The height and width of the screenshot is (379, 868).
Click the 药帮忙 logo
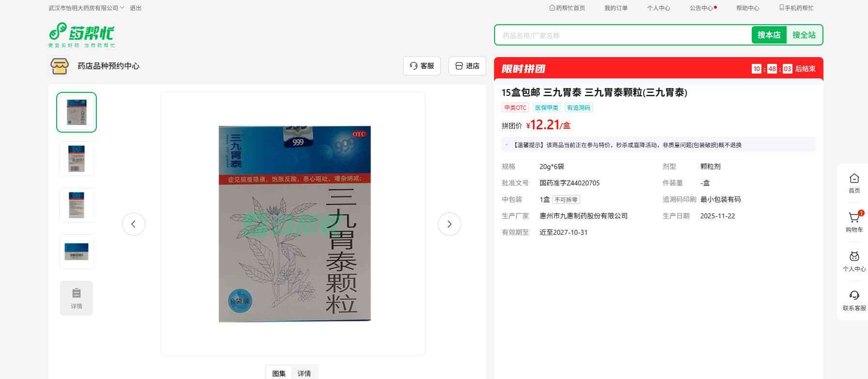[81, 34]
